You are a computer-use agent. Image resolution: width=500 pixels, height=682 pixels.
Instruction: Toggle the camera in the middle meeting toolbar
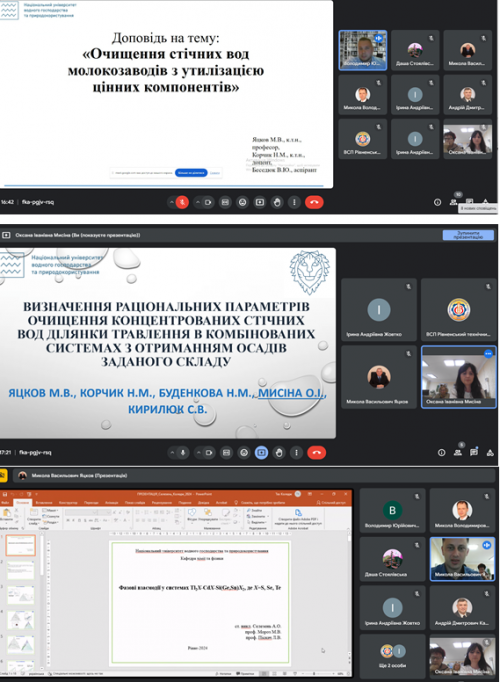tap(209, 453)
